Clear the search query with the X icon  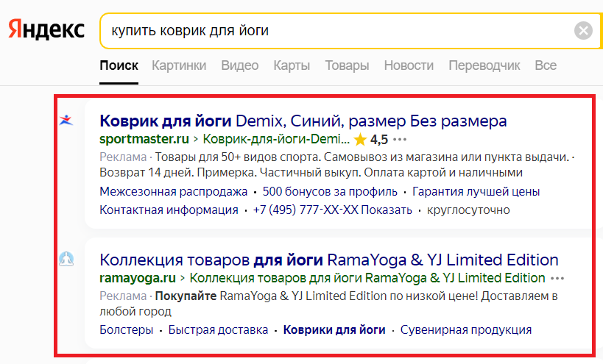(x=583, y=31)
